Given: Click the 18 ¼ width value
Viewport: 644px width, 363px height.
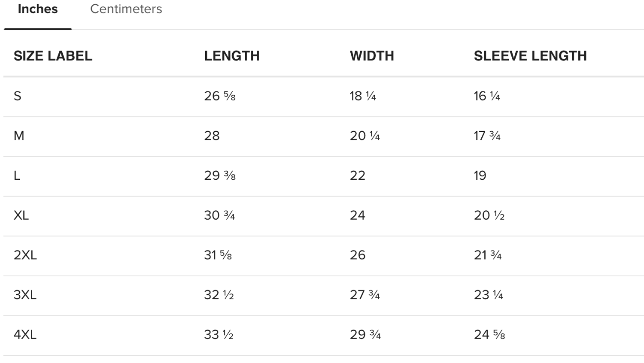Looking at the screenshot, I should click(x=363, y=96).
